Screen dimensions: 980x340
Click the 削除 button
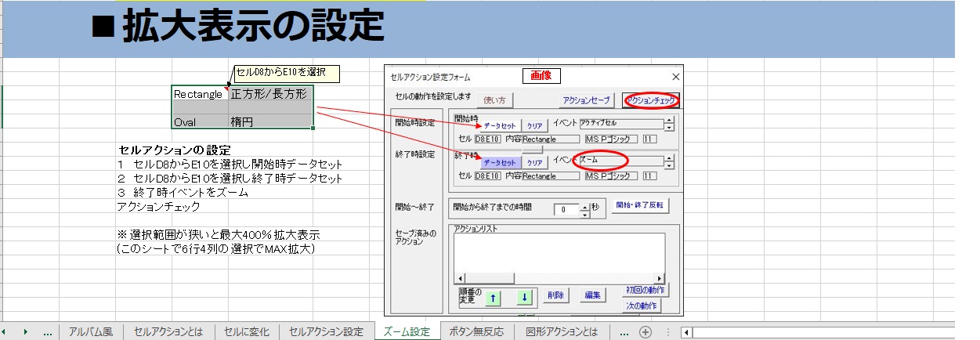click(x=555, y=295)
